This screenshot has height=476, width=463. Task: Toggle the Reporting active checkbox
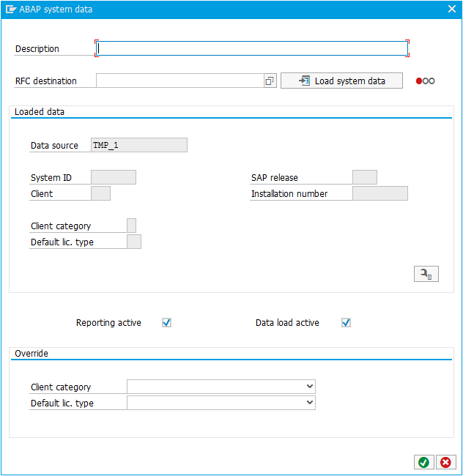[x=167, y=322]
